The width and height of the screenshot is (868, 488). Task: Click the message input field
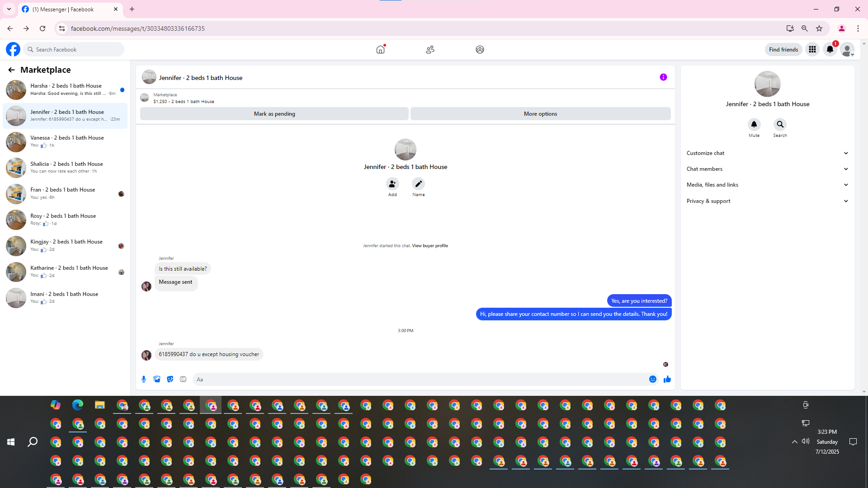click(x=420, y=380)
